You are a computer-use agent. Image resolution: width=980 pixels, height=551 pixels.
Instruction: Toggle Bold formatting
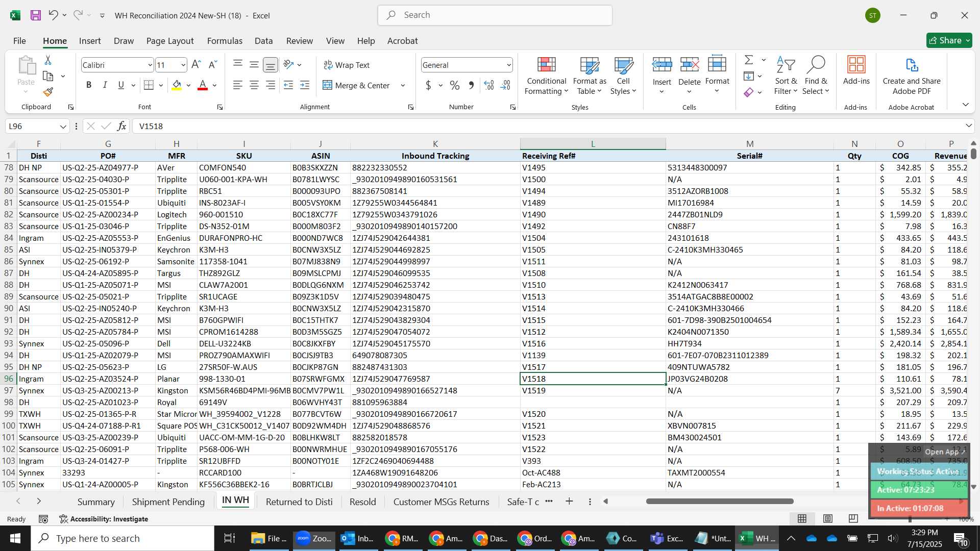coord(89,85)
